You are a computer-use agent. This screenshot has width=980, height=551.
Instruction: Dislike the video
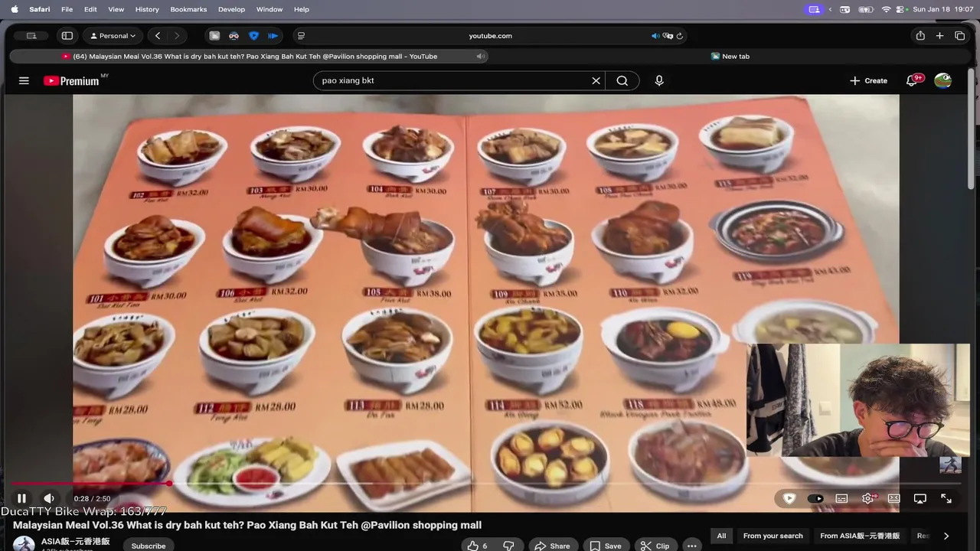[x=508, y=546]
